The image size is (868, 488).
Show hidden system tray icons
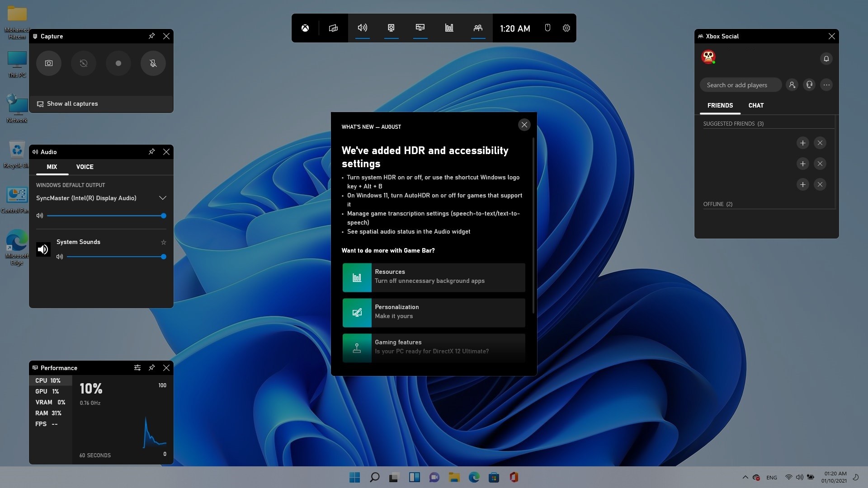click(x=745, y=477)
